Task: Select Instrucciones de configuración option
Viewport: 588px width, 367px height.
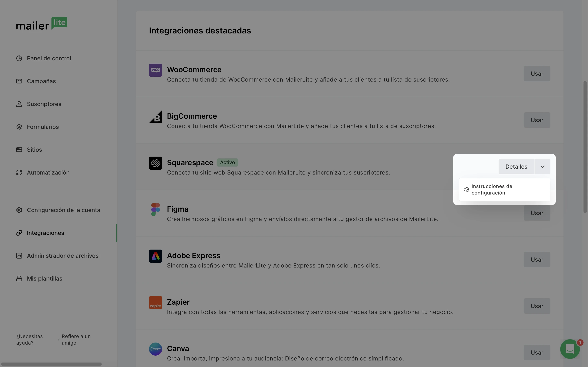Action: point(504,190)
